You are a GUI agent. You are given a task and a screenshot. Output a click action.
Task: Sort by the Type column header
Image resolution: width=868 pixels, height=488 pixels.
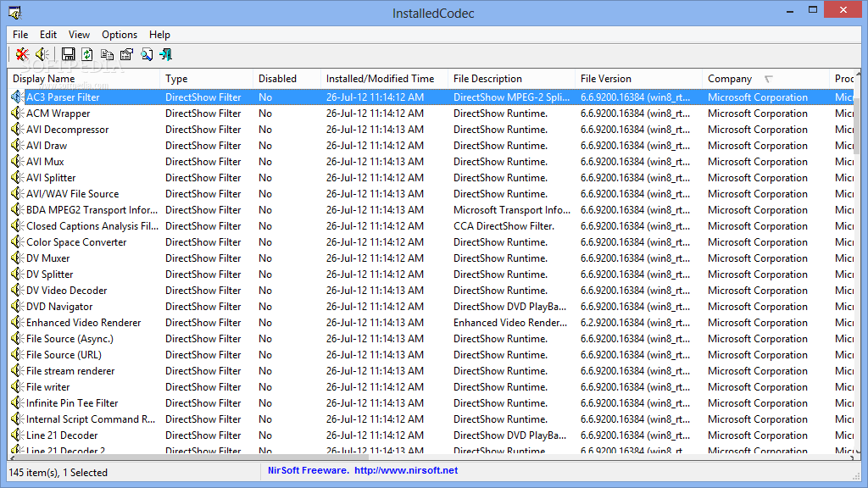207,79
